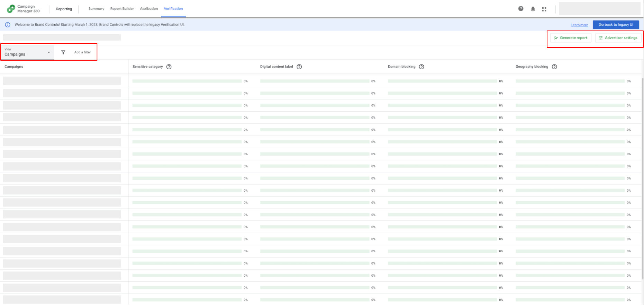Follow the Learn more link
The width and height of the screenshot is (644, 305).
[580, 25]
